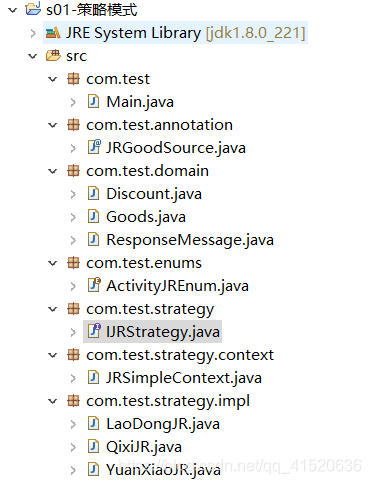
Task: Click the com.test.annotation package icon
Action: tap(73, 125)
